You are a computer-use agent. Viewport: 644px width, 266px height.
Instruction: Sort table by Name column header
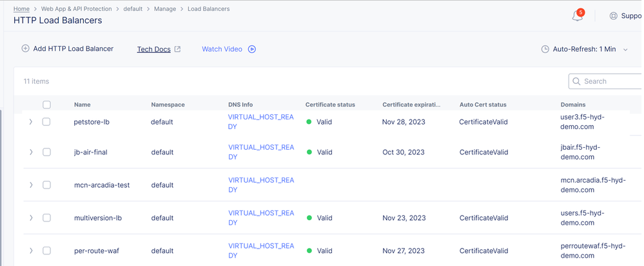point(82,105)
